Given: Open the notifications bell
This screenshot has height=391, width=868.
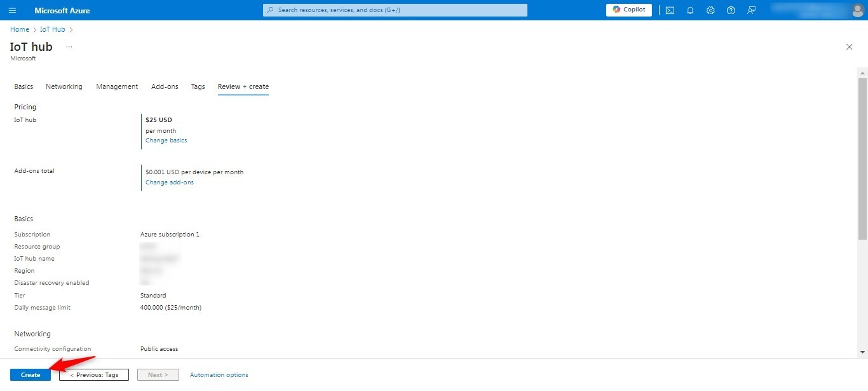Looking at the screenshot, I should [x=690, y=10].
